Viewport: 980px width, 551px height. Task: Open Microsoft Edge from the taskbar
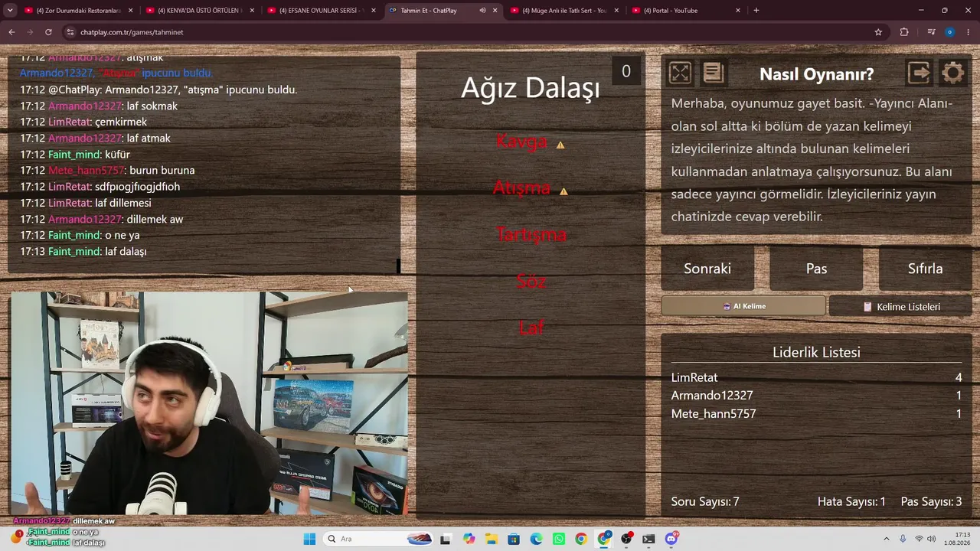(x=536, y=539)
